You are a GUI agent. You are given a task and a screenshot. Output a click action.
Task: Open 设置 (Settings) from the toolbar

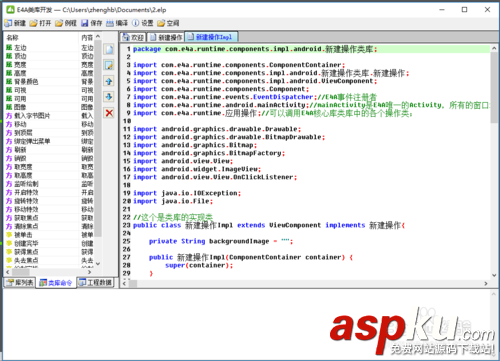[143, 23]
